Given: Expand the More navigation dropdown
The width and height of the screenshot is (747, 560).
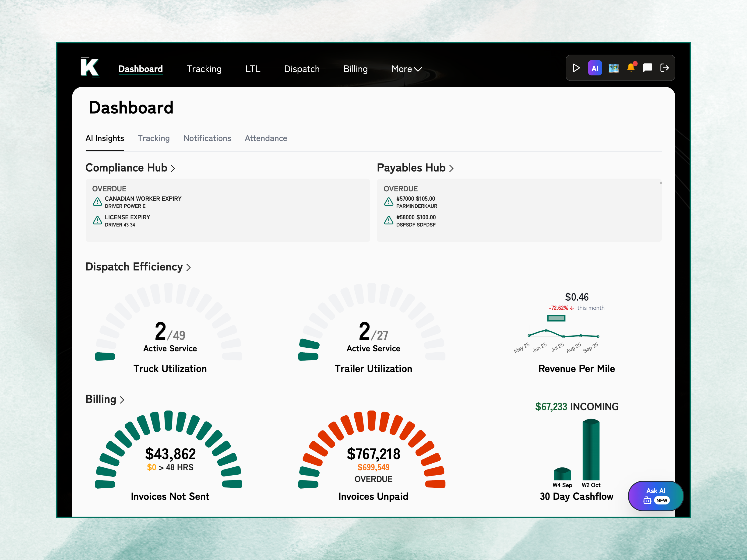Looking at the screenshot, I should 406,69.
